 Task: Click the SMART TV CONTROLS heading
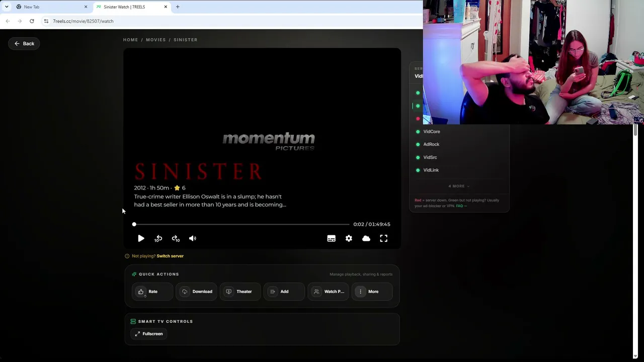coord(166,321)
